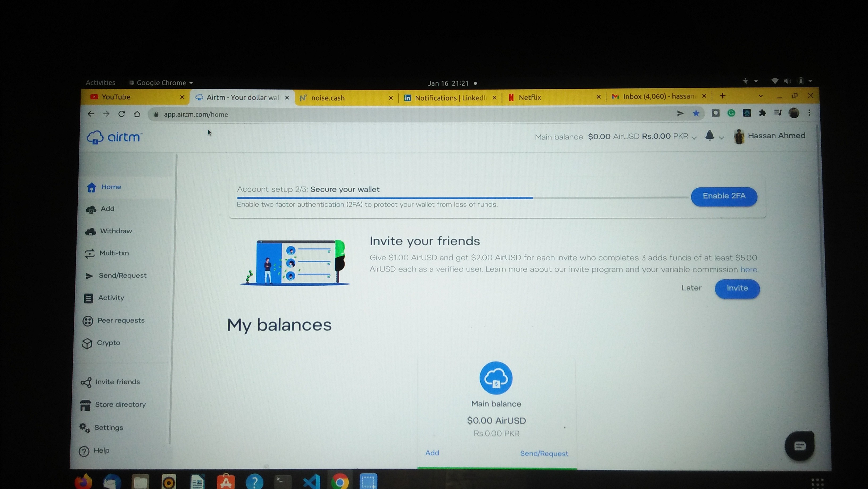868x489 pixels.
Task: Open the media controls icon in toolbar
Action: tap(778, 113)
